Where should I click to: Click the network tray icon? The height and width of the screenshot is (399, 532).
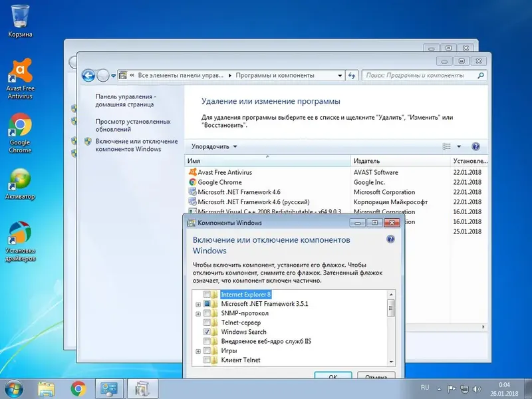click(464, 389)
